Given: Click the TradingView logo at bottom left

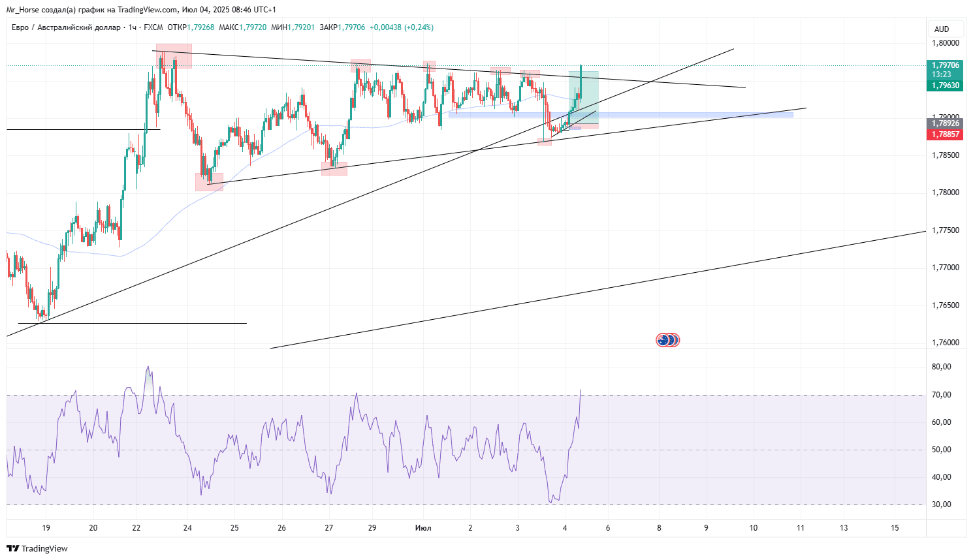Looking at the screenshot, I should point(37,548).
